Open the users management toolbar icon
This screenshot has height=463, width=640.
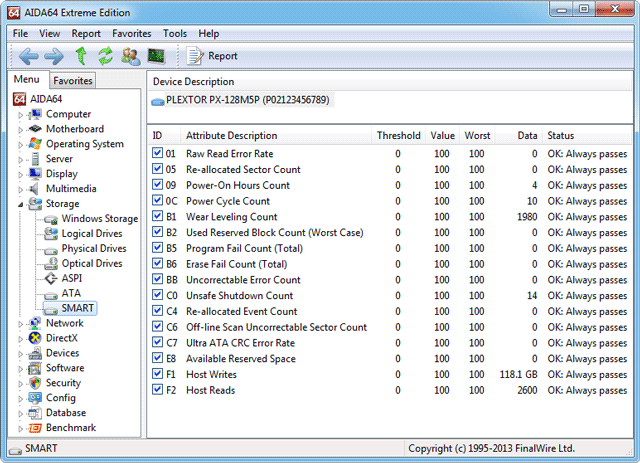tap(131, 56)
